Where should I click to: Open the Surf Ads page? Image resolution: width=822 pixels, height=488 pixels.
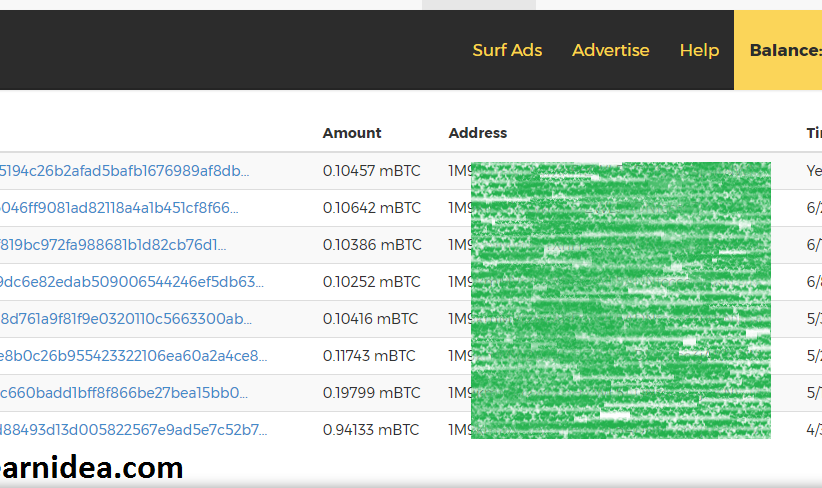(507, 50)
